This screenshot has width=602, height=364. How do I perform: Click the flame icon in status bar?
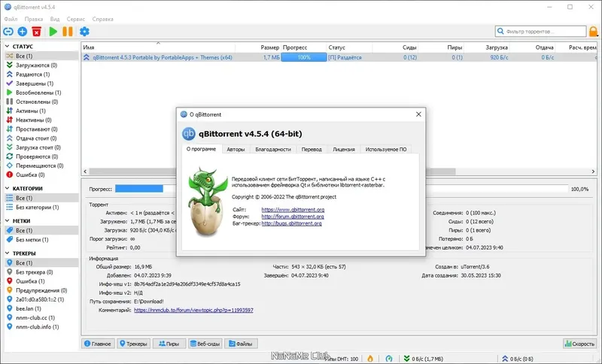[370, 359]
